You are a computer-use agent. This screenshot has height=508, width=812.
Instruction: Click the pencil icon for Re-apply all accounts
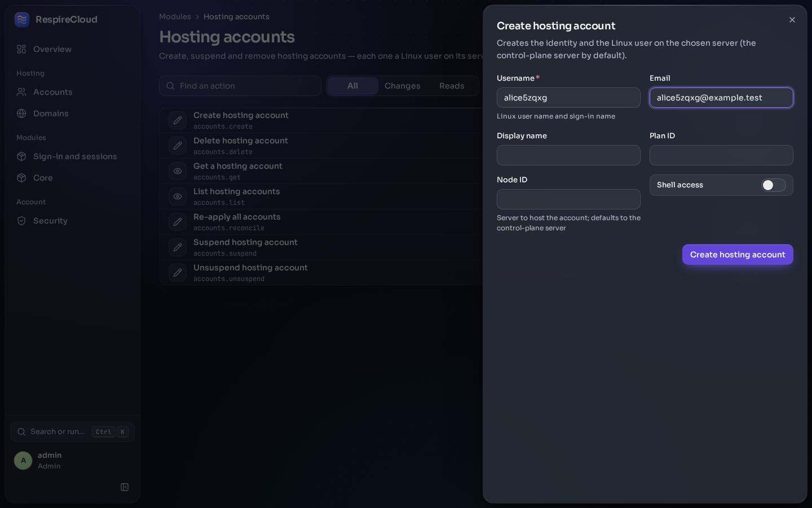tap(178, 222)
